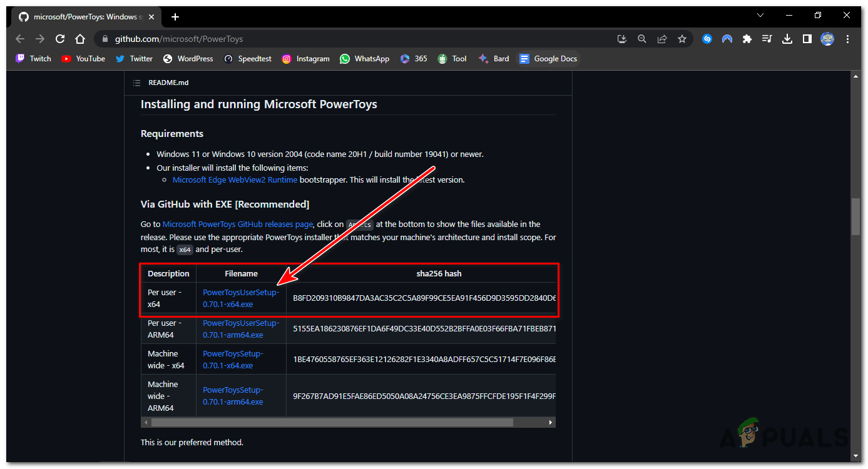The width and height of the screenshot is (868, 469).
Task: Download PowerToysUserSetup-0.70.1-x64.exe
Action: pyautogui.click(x=241, y=298)
